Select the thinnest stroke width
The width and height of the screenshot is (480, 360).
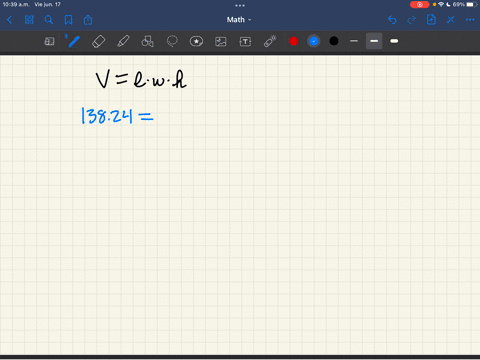354,41
